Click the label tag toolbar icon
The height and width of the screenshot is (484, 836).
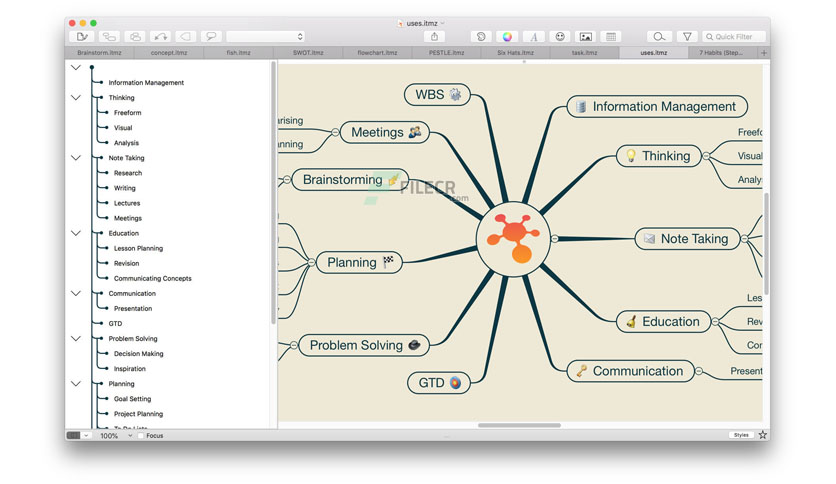click(x=186, y=36)
